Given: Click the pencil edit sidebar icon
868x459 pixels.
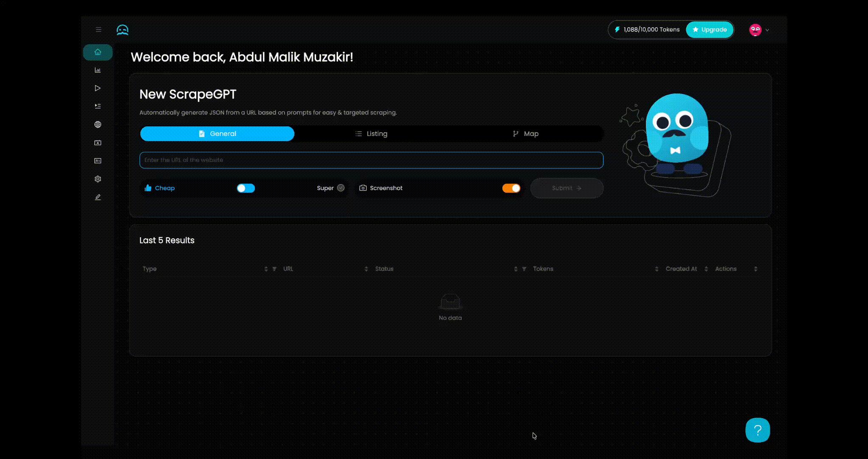Looking at the screenshot, I should click(98, 197).
